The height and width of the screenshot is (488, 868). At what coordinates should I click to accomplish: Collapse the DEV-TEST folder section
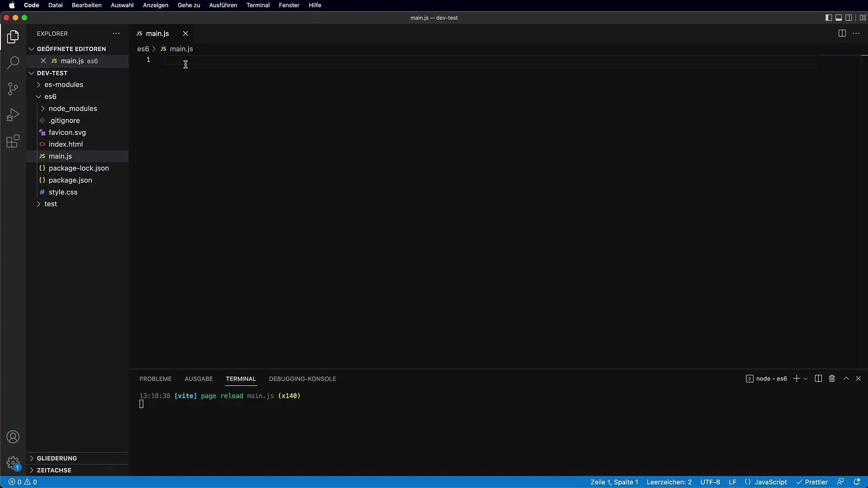(x=77, y=73)
